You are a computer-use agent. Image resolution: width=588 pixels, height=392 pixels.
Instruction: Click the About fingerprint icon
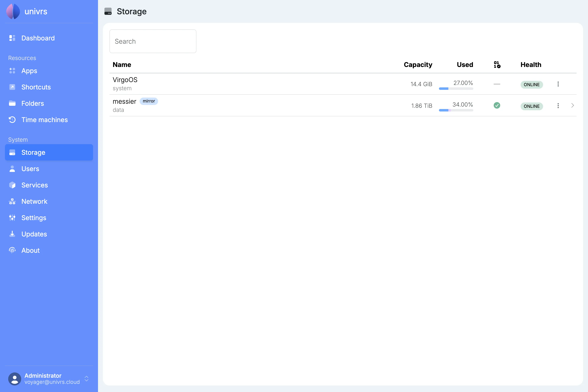click(12, 250)
